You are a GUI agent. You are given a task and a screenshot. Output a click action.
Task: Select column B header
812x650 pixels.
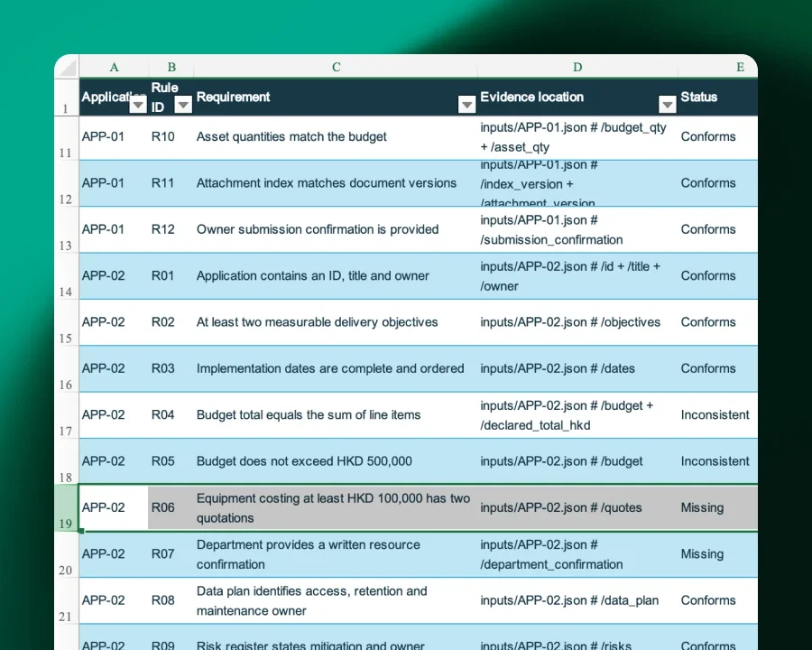(171, 67)
